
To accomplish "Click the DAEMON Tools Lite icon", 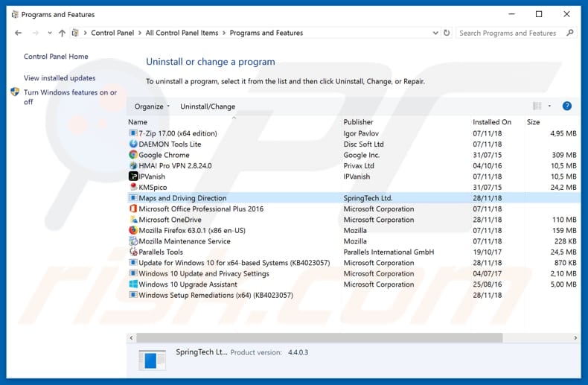I will 133,144.
